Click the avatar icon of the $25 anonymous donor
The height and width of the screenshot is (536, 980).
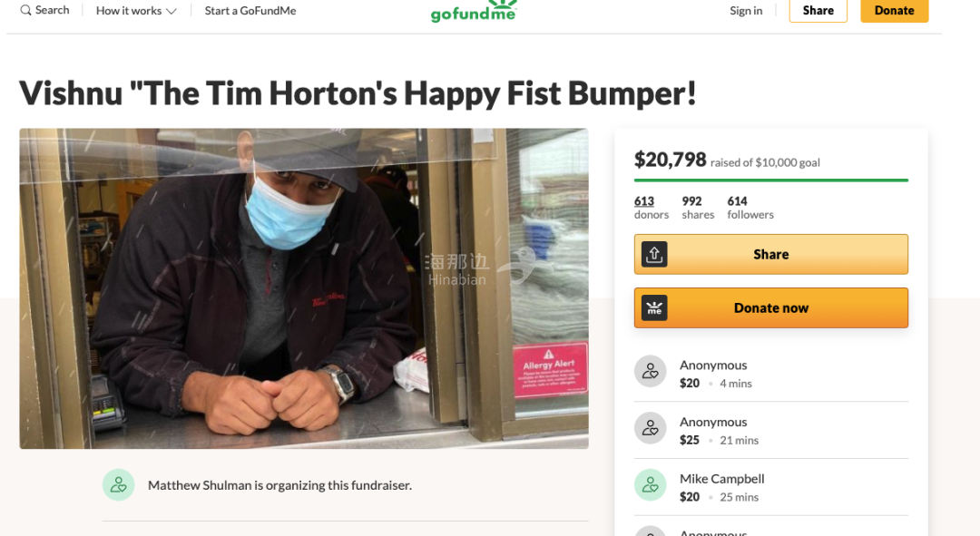coord(650,428)
